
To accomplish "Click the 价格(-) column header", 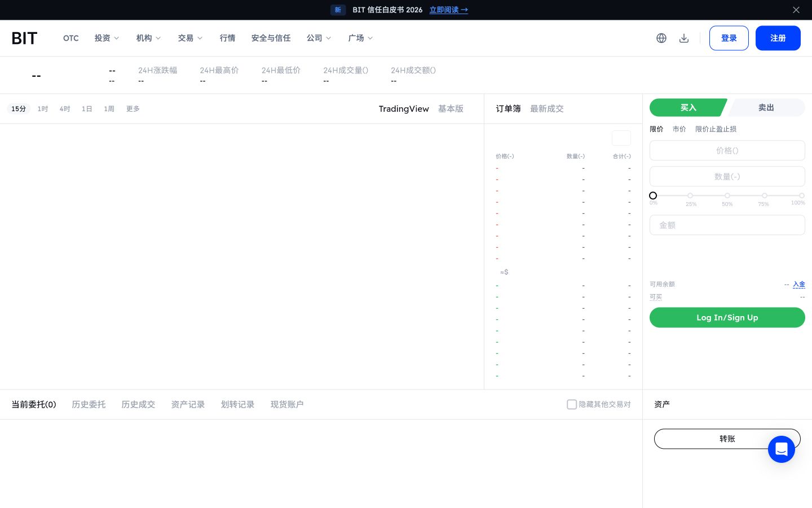I will 505,156.
